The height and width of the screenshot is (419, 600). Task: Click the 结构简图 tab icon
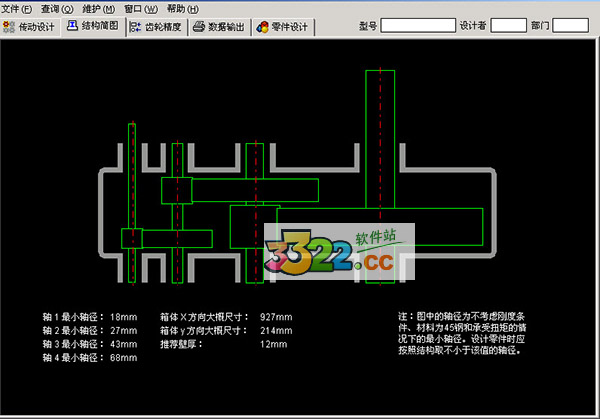point(73,27)
